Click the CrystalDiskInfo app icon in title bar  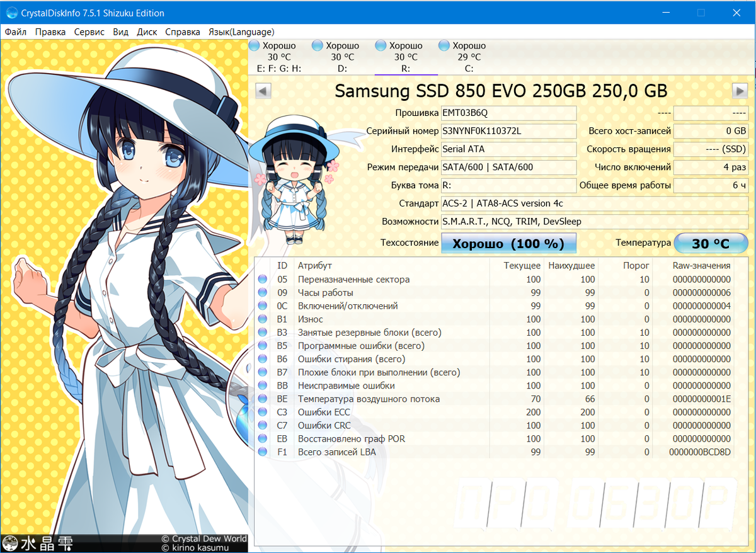click(11, 13)
